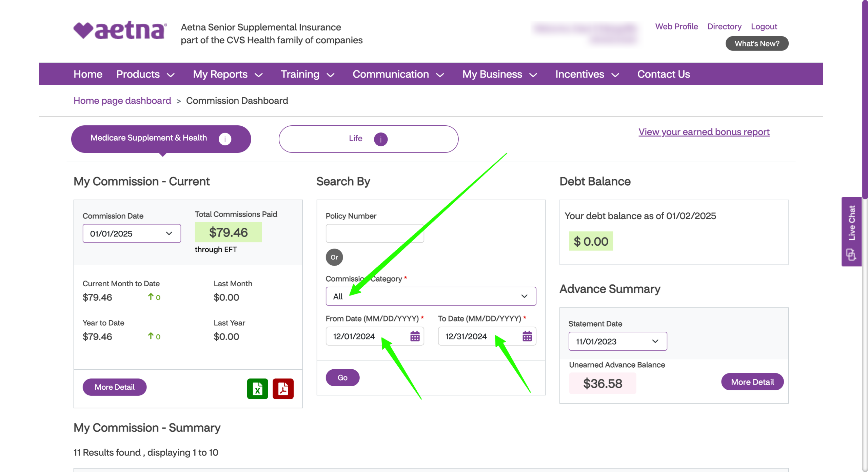The image size is (868, 472).
Task: Click More Detail under My Commission
Action: point(115,387)
